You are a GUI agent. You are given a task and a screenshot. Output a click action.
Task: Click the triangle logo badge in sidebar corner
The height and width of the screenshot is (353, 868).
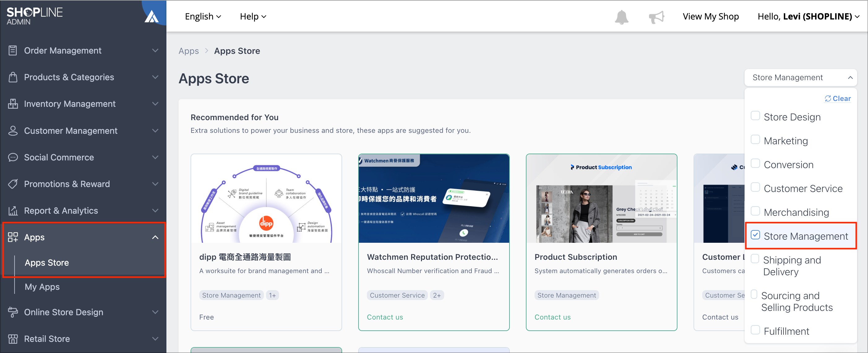tap(151, 16)
